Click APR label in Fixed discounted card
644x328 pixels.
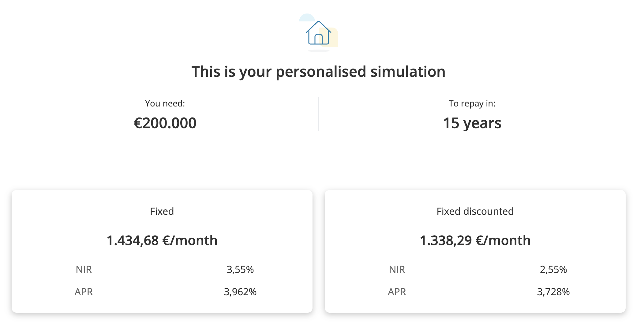(397, 292)
